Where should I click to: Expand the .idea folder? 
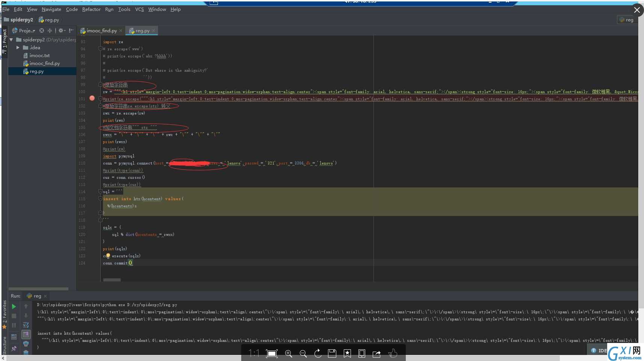[18, 48]
